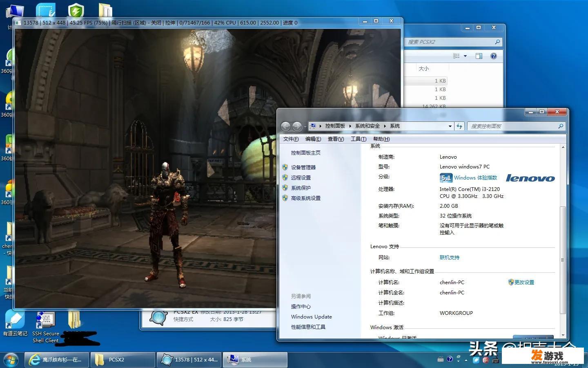This screenshot has width=588, height=368.
Task: Show hidden tray icons arrow
Action: (467, 360)
